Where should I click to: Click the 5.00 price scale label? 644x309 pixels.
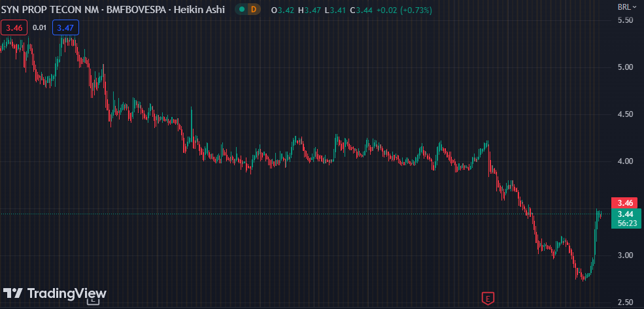pyautogui.click(x=625, y=67)
